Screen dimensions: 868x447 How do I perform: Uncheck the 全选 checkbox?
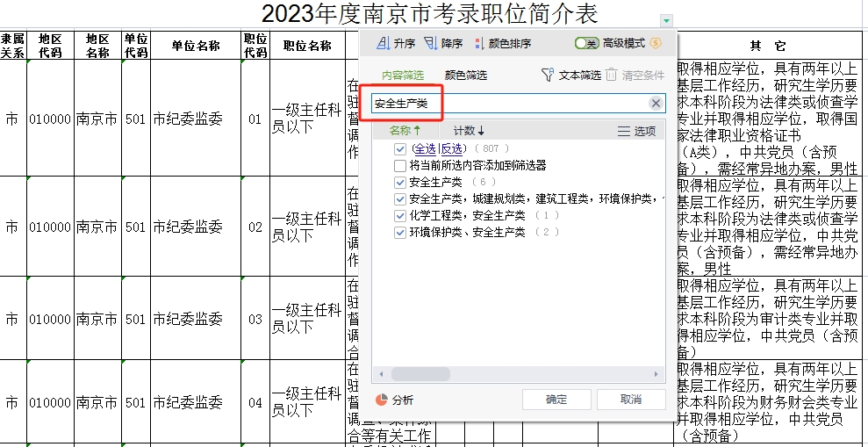(400, 149)
